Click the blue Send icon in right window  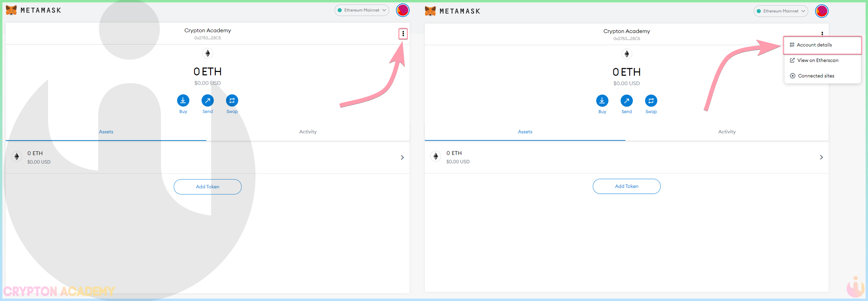point(627,101)
